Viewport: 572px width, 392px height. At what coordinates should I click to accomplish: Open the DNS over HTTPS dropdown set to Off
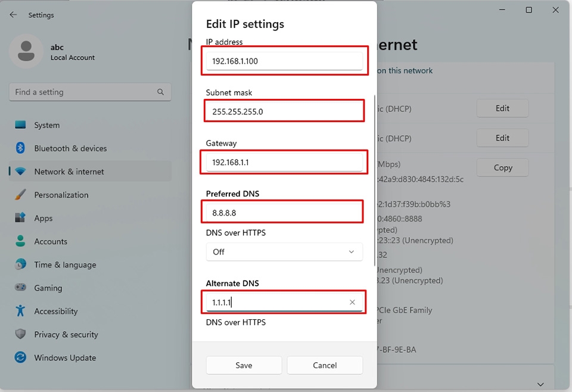point(284,252)
